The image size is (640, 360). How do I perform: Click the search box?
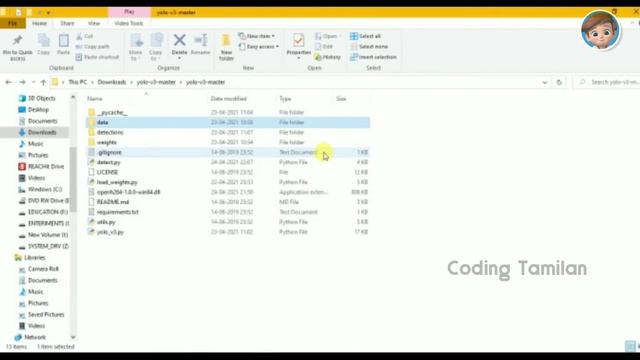[607, 82]
